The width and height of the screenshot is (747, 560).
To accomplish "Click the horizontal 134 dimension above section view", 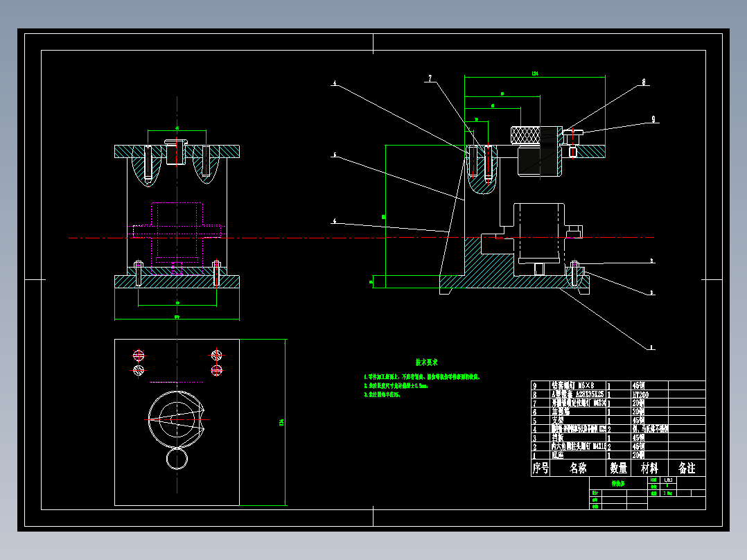I will tap(535, 73).
